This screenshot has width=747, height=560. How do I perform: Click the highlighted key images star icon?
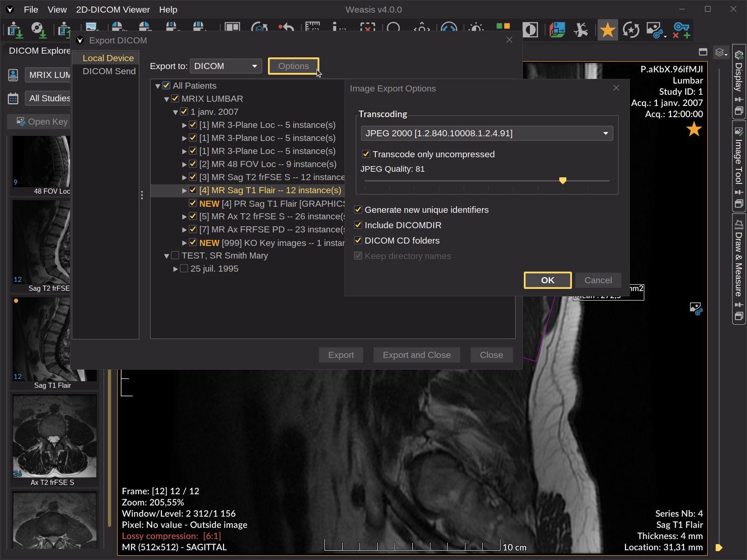(x=607, y=29)
